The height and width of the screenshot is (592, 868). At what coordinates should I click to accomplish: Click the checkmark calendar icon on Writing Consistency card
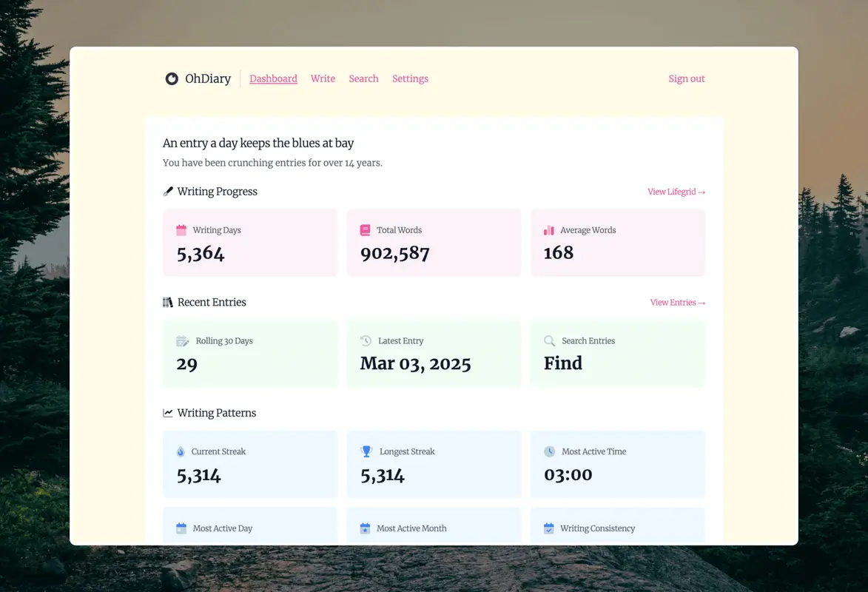coord(549,528)
